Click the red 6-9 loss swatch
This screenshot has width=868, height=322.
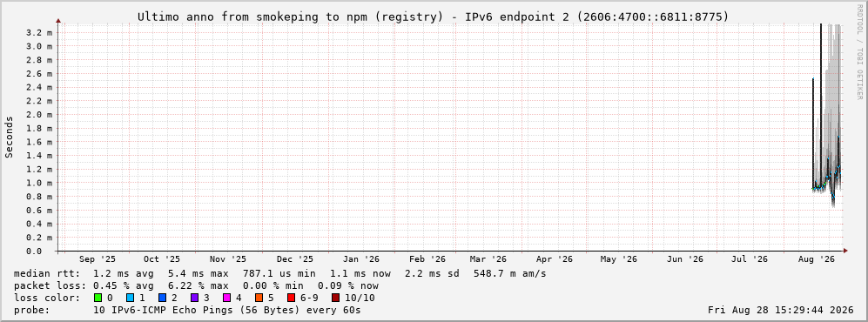(x=291, y=299)
